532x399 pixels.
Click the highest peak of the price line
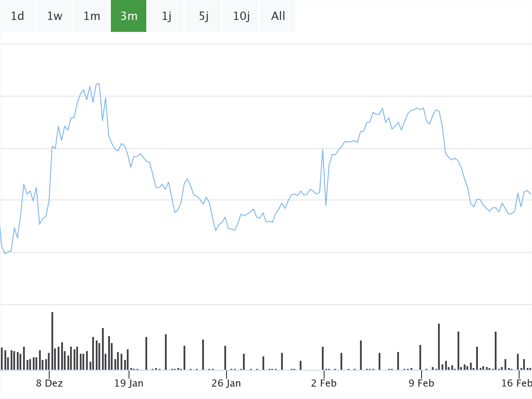99,83
